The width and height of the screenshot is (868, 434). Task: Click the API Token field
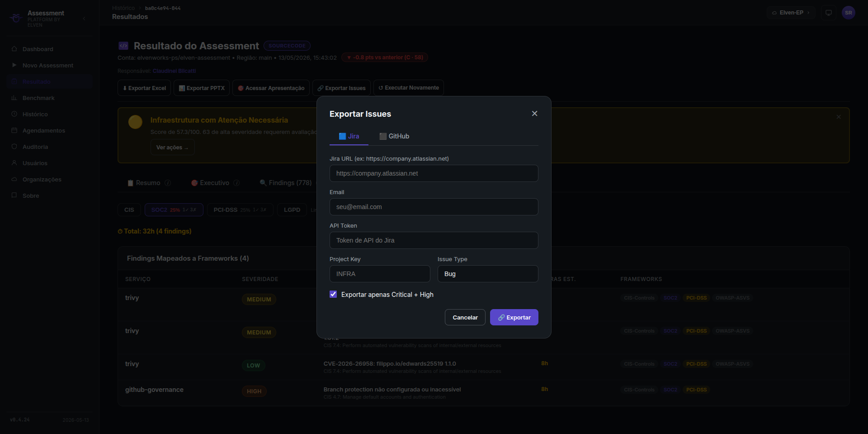pos(434,240)
